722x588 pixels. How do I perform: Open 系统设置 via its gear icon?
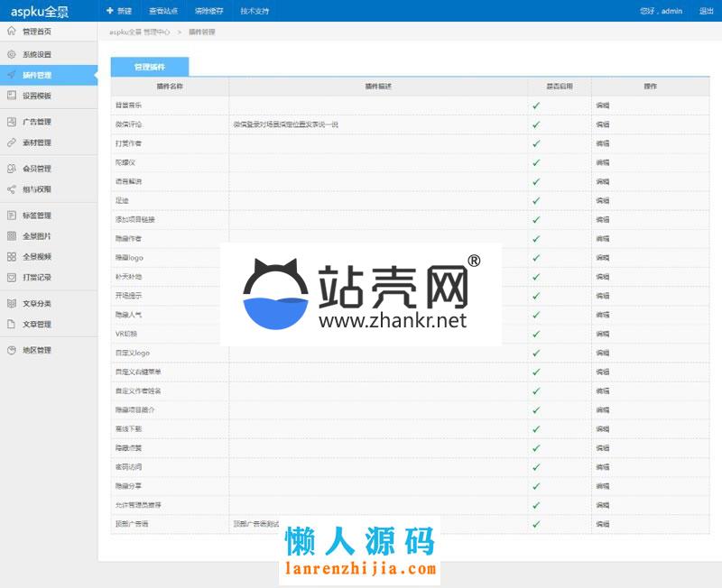tap(12, 54)
